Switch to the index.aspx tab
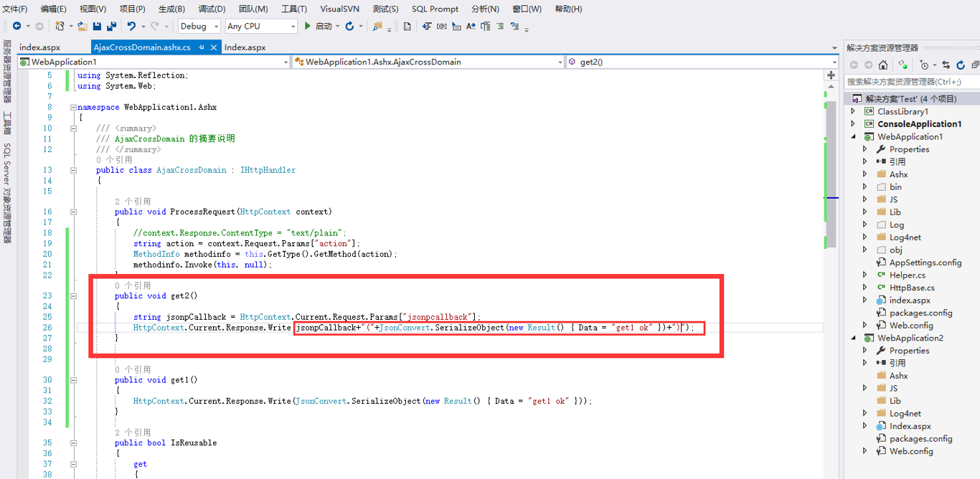This screenshot has width=980, height=479. [40, 47]
